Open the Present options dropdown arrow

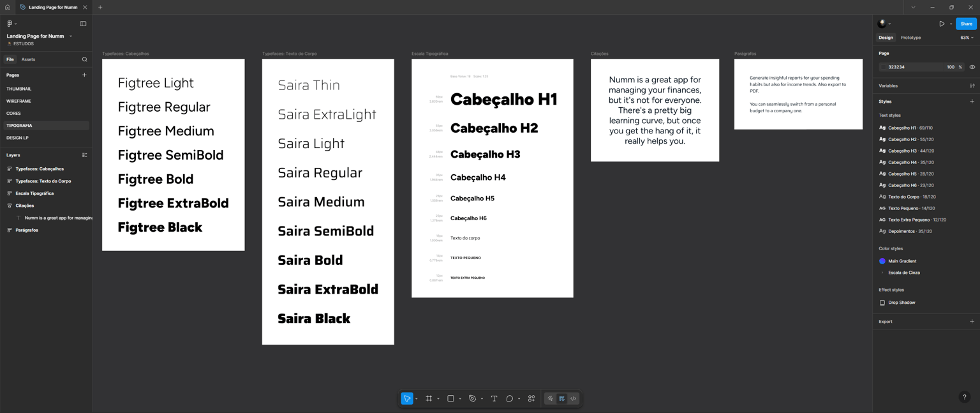pos(951,24)
